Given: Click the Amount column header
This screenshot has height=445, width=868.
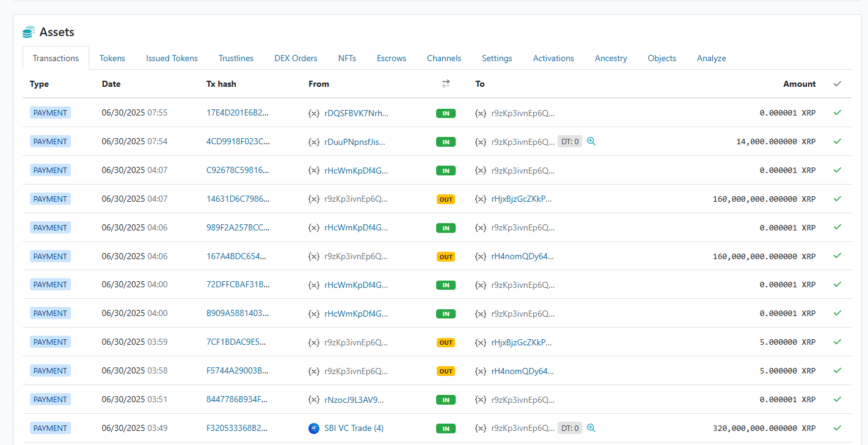Looking at the screenshot, I should (800, 84).
